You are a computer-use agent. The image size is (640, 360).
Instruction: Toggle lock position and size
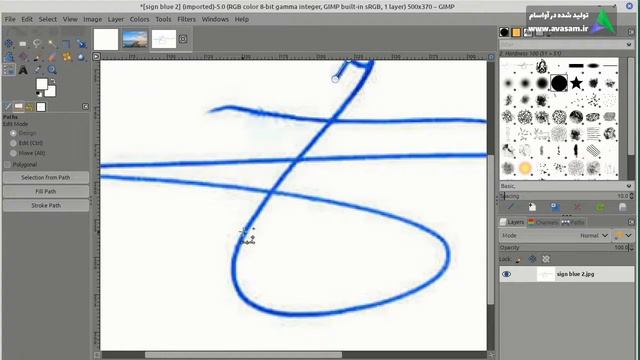[532, 259]
